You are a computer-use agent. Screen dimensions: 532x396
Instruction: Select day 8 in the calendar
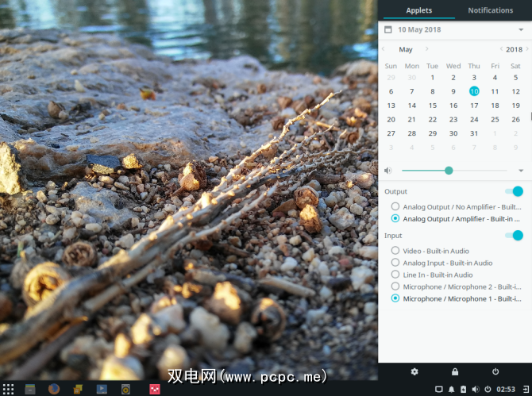click(433, 91)
